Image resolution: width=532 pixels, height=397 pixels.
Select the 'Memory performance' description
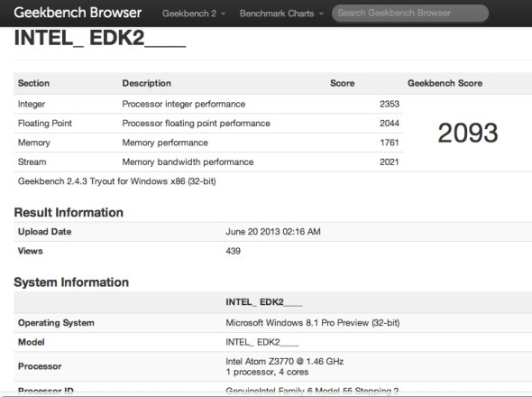pyautogui.click(x=165, y=143)
